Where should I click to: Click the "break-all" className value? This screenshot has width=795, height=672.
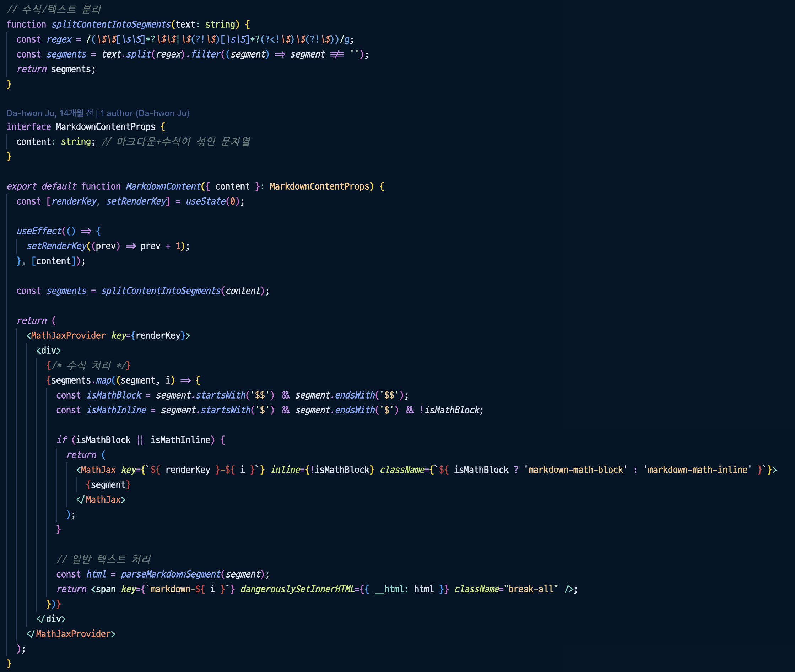click(x=531, y=589)
